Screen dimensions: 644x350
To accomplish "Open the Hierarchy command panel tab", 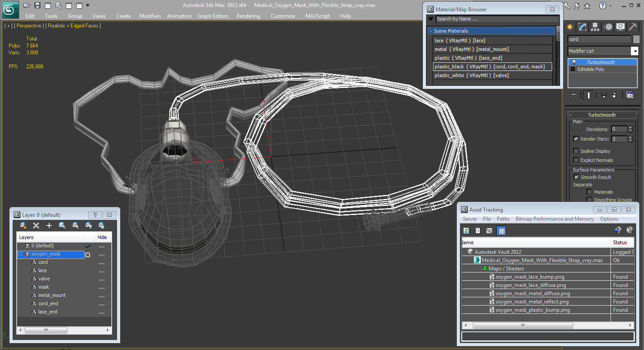I will (595, 27).
